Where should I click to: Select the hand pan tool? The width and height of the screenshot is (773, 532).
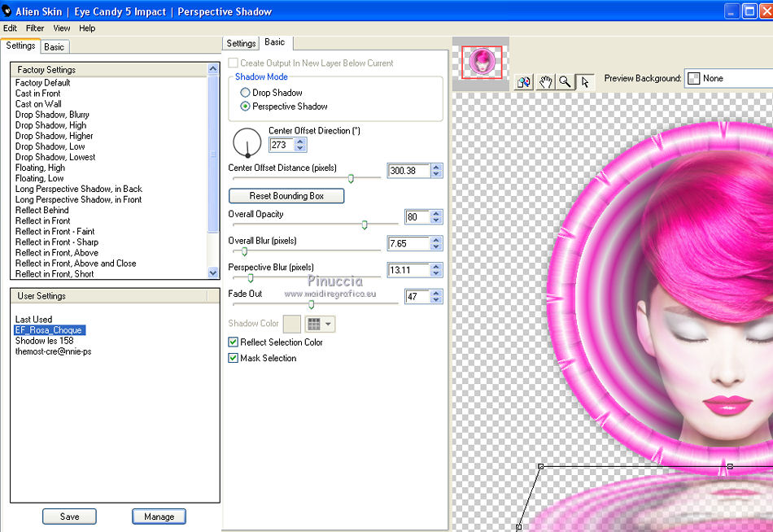click(x=544, y=82)
